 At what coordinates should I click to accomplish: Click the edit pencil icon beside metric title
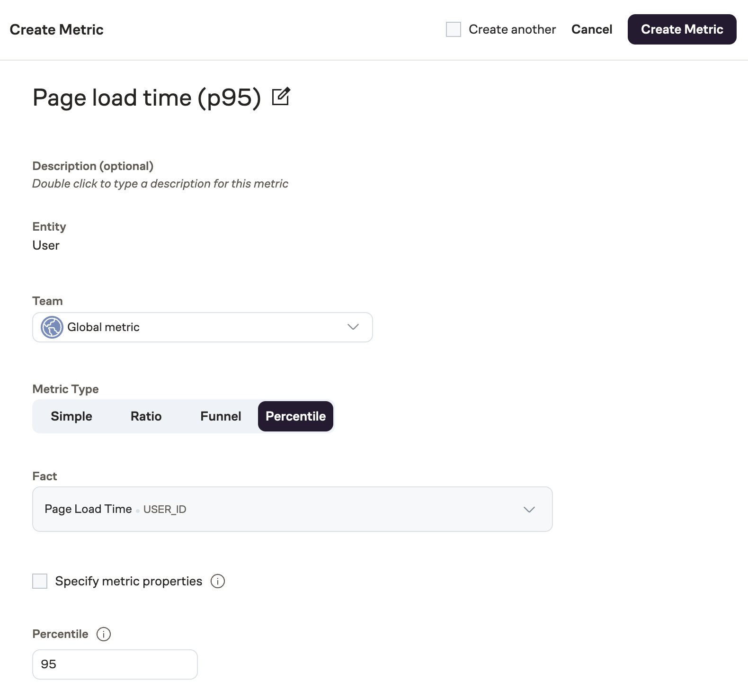[x=281, y=97]
